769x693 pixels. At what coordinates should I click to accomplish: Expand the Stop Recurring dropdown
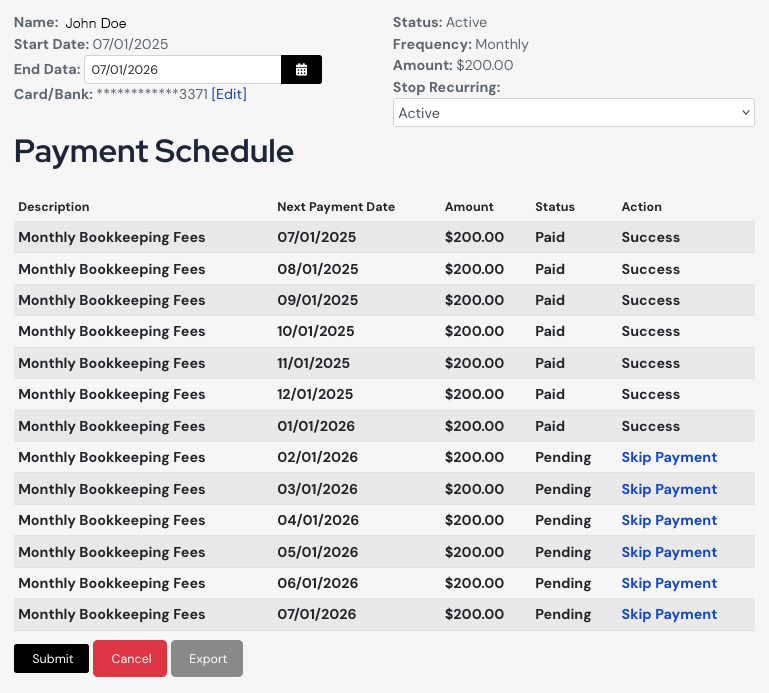(x=573, y=113)
